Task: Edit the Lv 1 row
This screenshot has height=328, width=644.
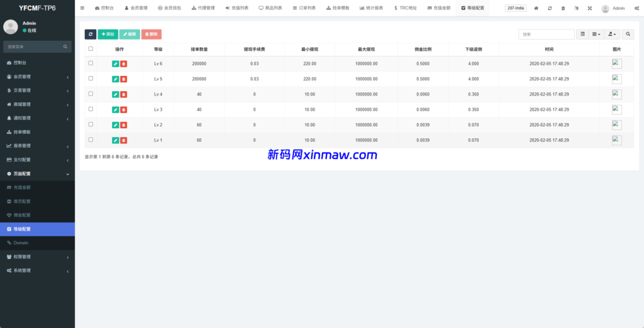Action: (x=116, y=140)
